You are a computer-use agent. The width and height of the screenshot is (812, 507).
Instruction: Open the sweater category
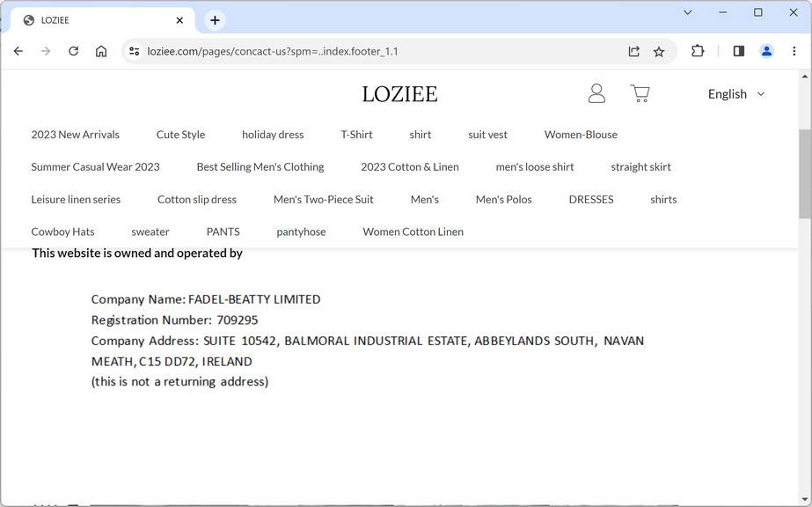coord(150,232)
